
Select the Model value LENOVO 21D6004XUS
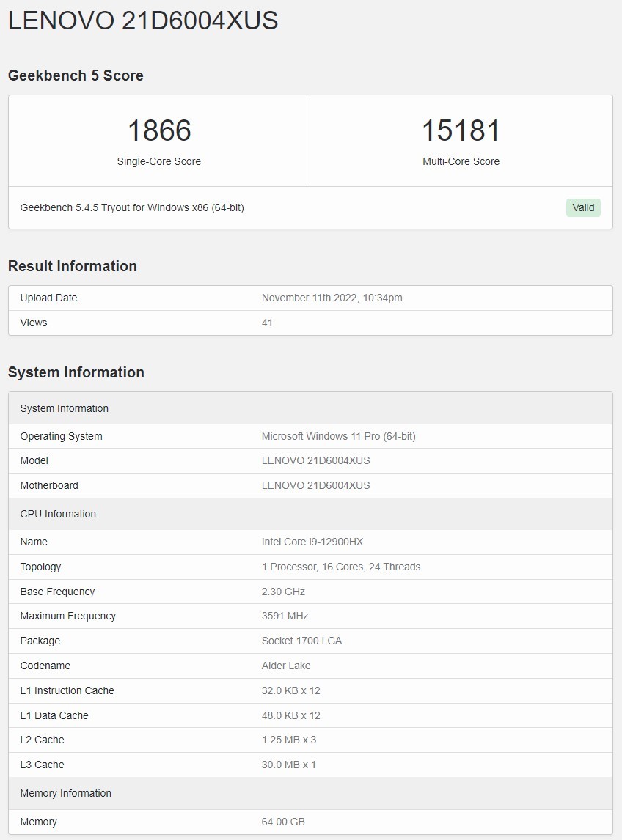coord(316,460)
